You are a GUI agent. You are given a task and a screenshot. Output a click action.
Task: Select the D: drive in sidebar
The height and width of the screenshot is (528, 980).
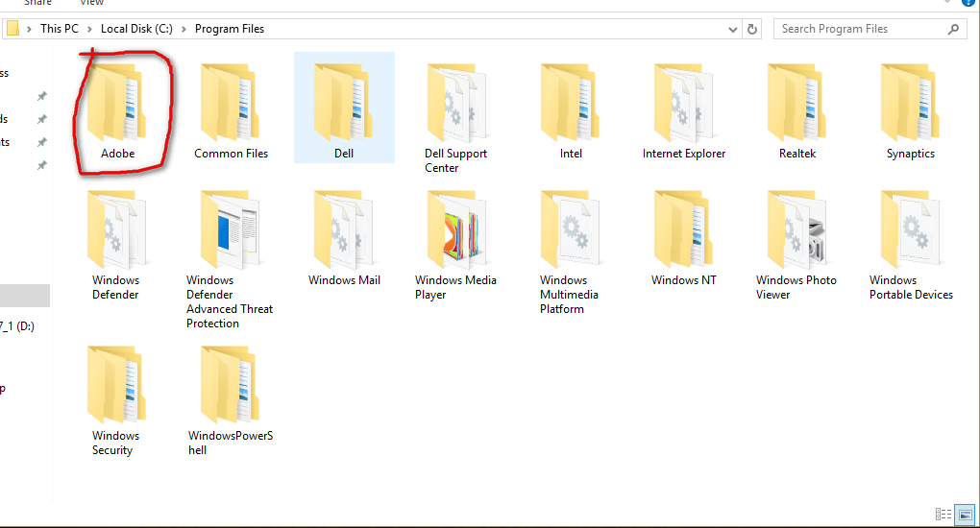point(17,326)
